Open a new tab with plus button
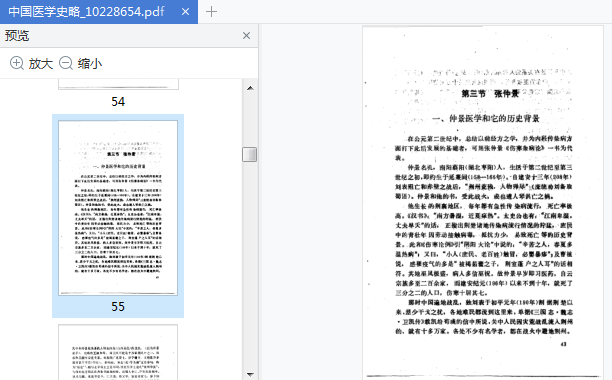 (211, 12)
